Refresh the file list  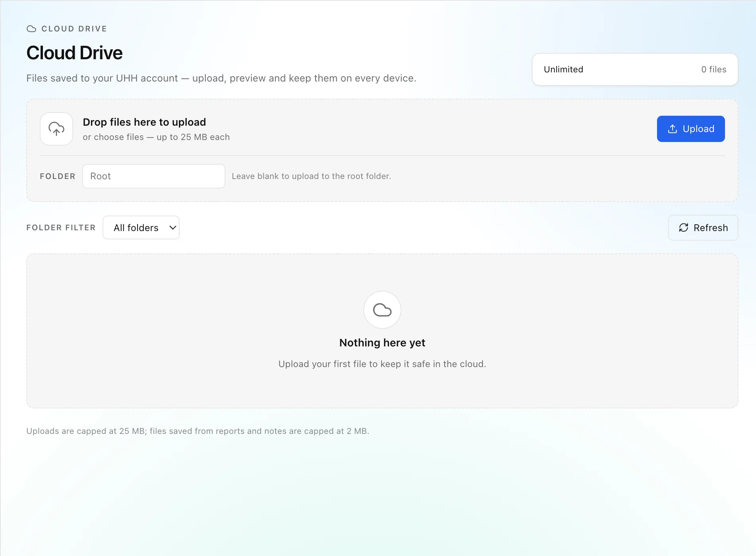click(703, 227)
